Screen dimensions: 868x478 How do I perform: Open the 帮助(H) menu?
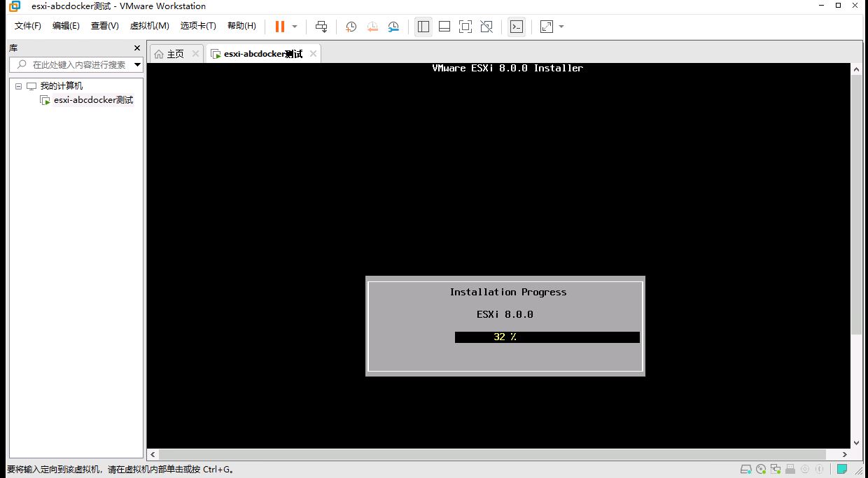[241, 26]
